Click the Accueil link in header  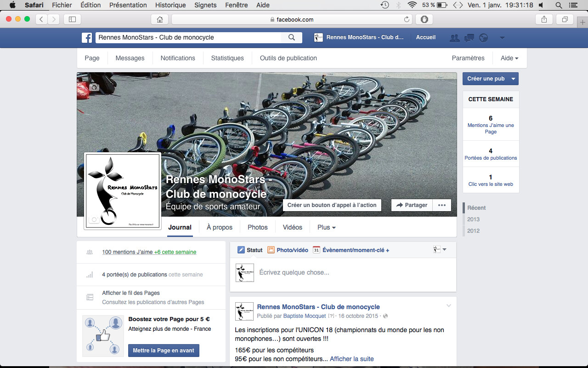click(x=426, y=37)
